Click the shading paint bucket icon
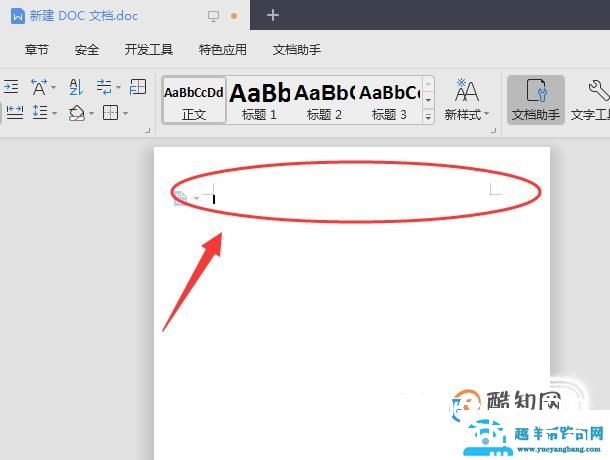 click(x=77, y=113)
